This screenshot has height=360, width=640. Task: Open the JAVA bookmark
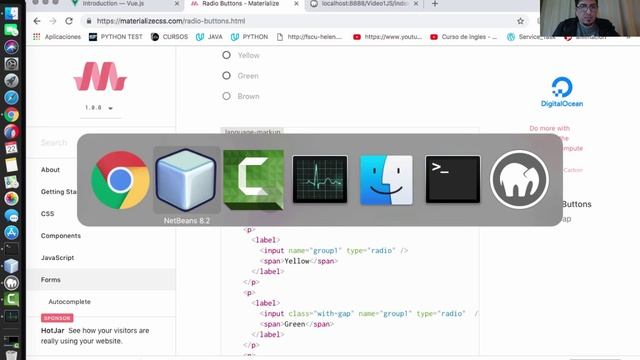(x=209, y=37)
